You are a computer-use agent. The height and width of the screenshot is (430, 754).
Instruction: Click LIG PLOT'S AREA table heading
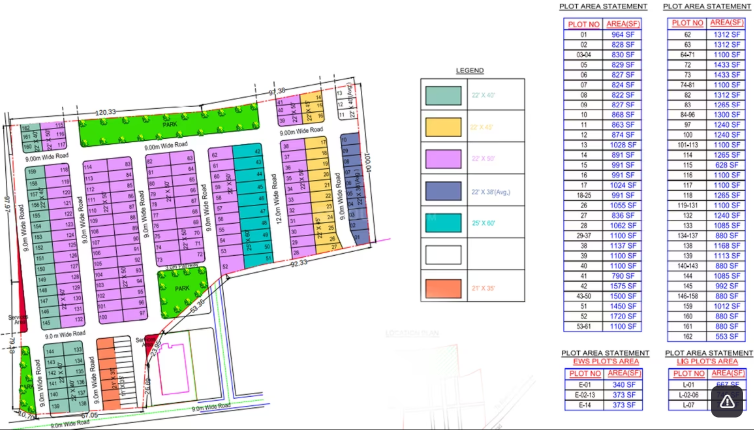pyautogui.click(x=708, y=363)
